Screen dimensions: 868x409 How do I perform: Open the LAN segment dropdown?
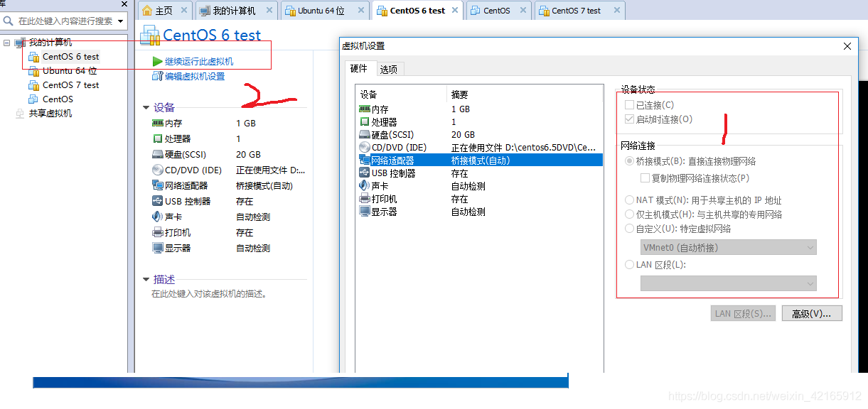click(729, 283)
